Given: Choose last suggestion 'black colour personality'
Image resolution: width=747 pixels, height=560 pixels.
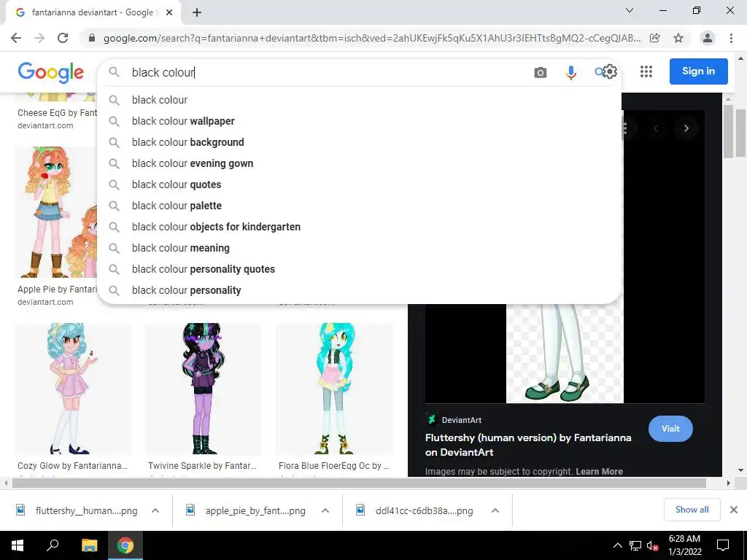Looking at the screenshot, I should click(359, 290).
